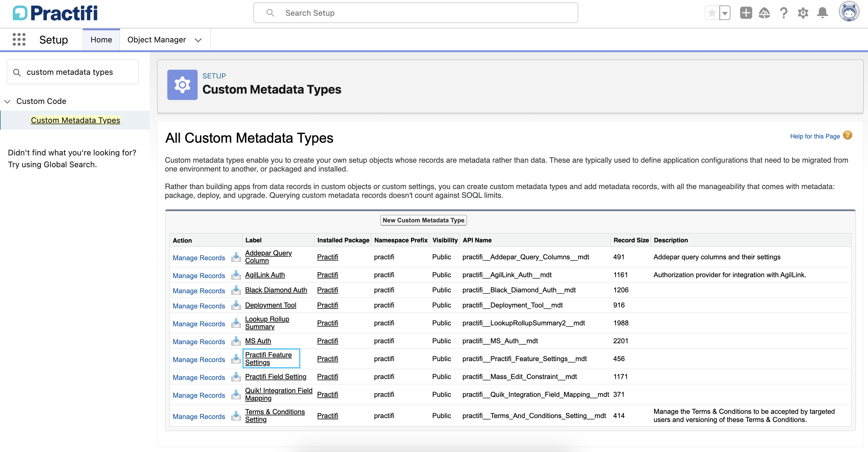Open Practifi package link in MS Auth row
Image resolution: width=868 pixels, height=452 pixels.
point(328,341)
